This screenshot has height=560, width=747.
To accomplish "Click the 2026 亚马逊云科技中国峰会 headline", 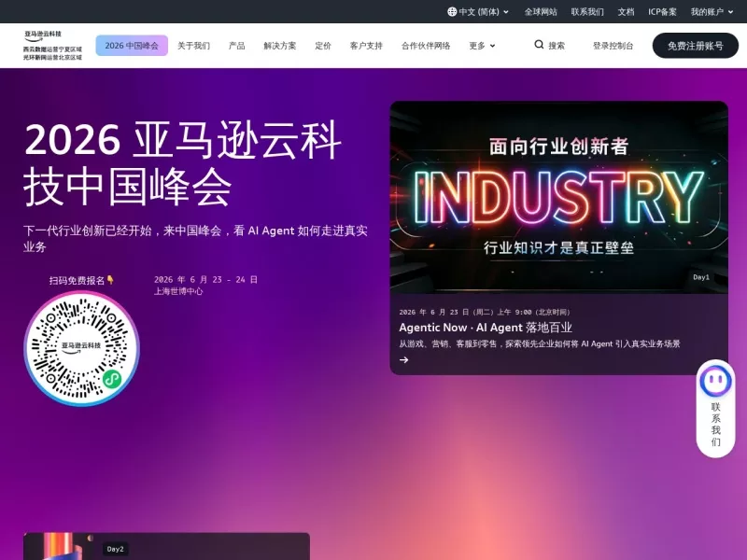I will (182, 163).
